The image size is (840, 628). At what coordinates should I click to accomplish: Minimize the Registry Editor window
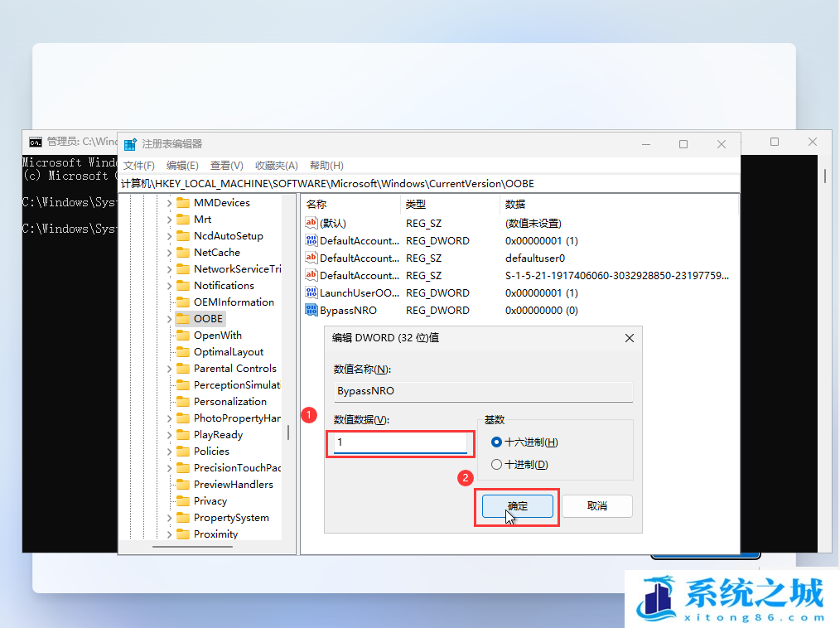coord(646,144)
